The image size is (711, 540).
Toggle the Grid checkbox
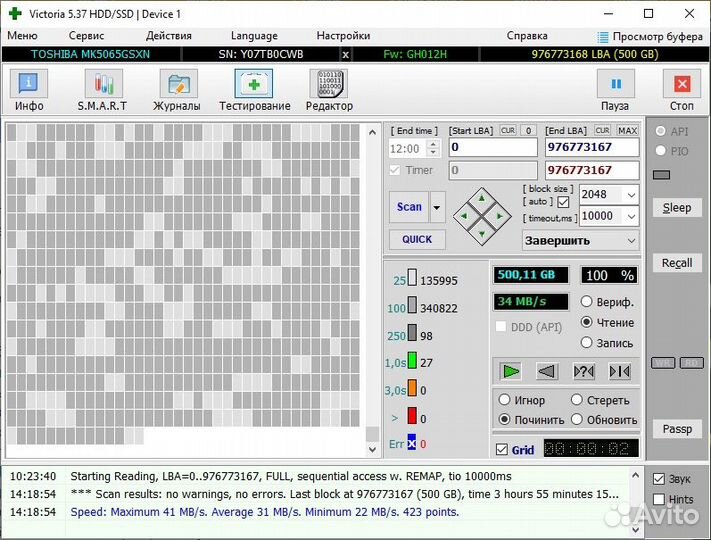coord(502,449)
